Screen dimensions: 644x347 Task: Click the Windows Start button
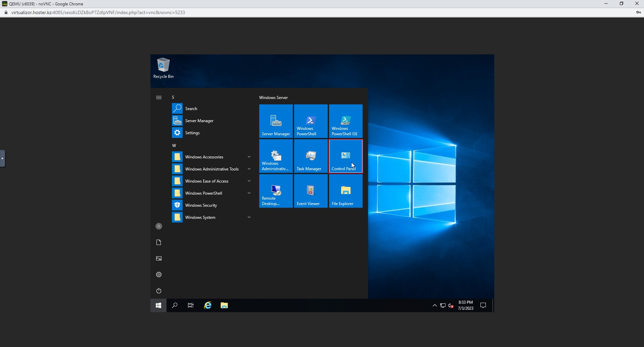pyautogui.click(x=158, y=305)
